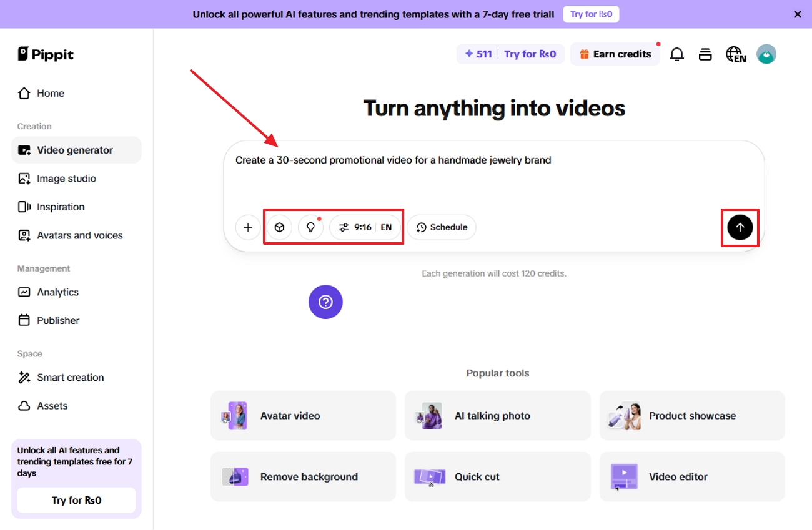Image resolution: width=812 pixels, height=530 pixels.
Task: Click the "Each generation will cost 120 credits." note
Action: (x=494, y=273)
